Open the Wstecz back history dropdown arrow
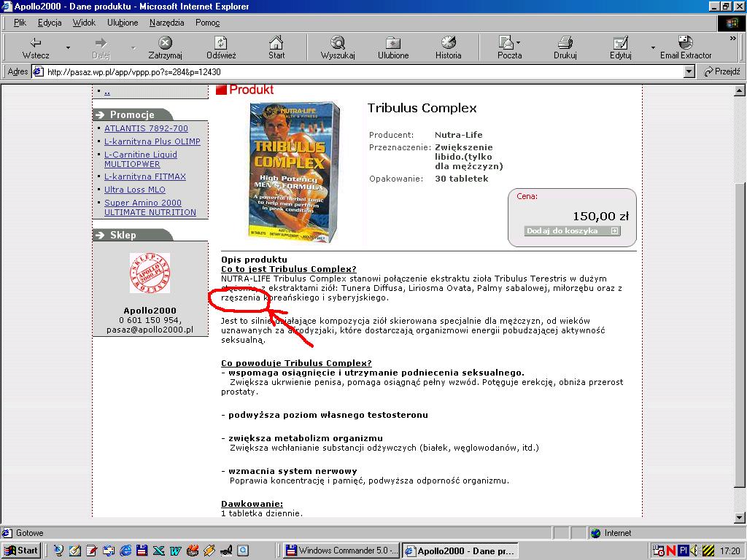Viewport: 747px width, 560px height. (68, 47)
